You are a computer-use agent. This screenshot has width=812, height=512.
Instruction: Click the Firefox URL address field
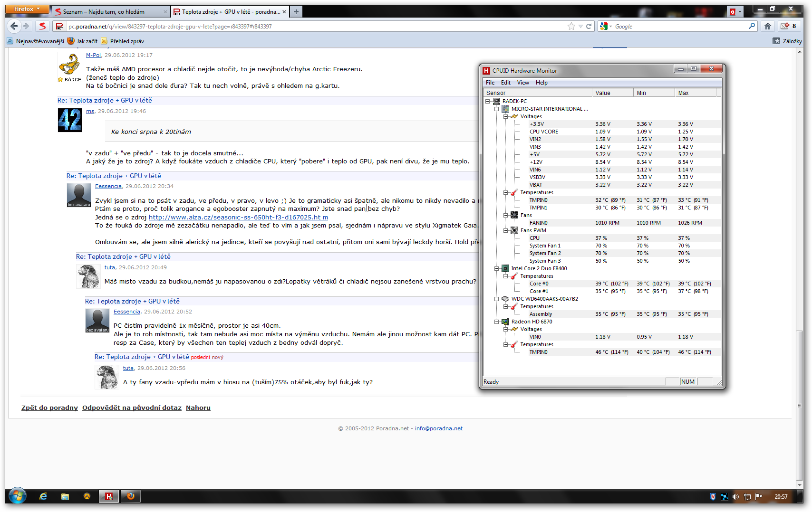coord(316,26)
